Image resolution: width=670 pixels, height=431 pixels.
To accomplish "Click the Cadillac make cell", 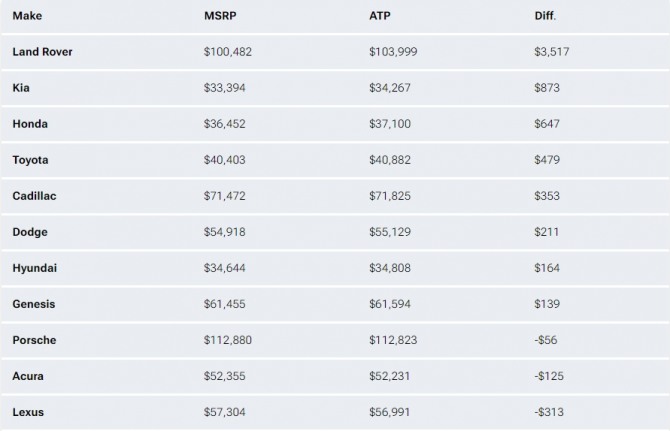I will (x=34, y=196).
